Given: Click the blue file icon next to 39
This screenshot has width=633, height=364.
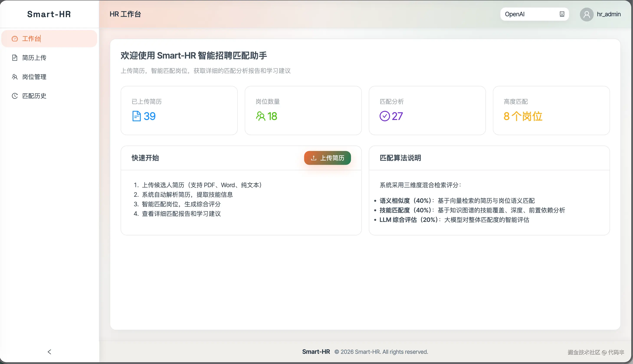Looking at the screenshot, I should coord(136,116).
